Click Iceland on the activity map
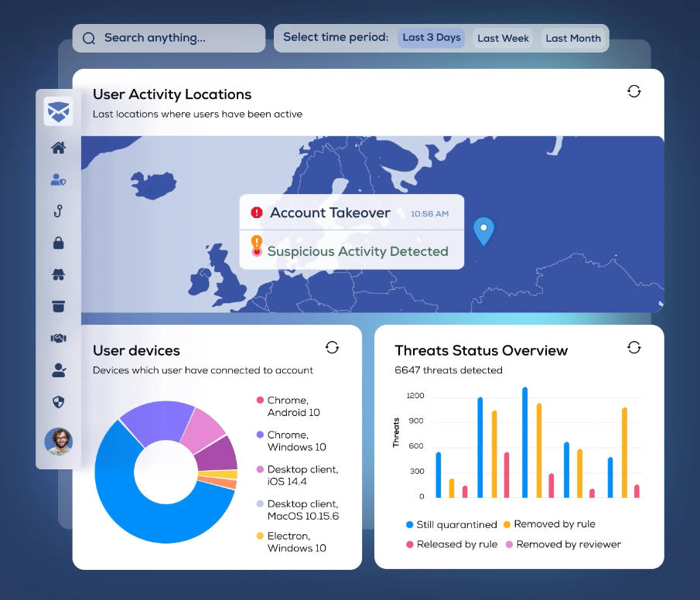This screenshot has width=700, height=600. tap(153, 186)
